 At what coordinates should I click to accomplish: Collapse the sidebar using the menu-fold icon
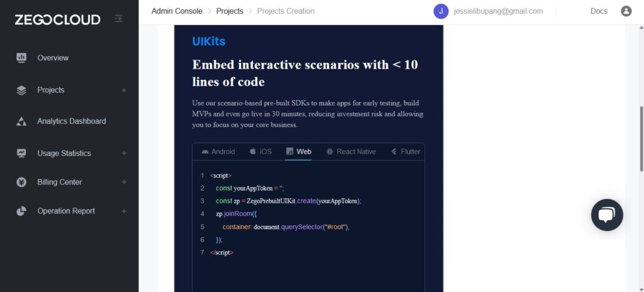(118, 18)
